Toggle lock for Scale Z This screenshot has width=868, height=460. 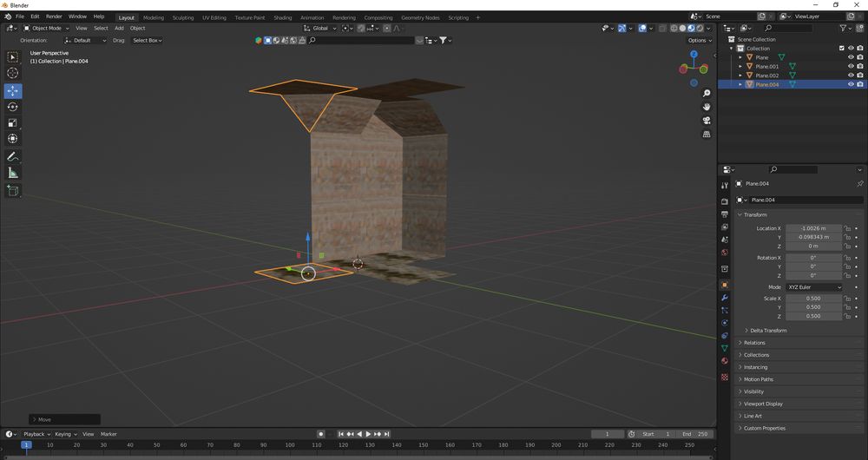[x=847, y=316]
